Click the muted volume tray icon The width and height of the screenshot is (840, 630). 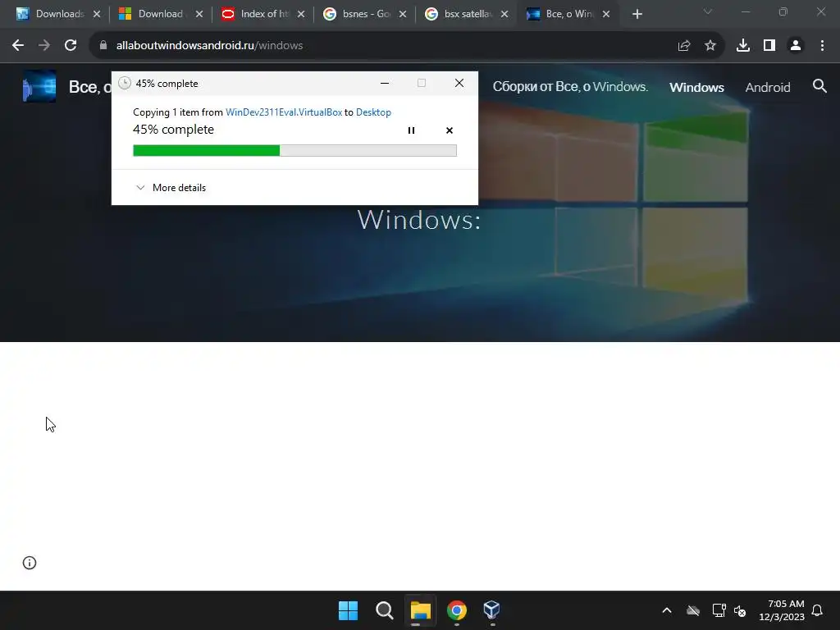741,610
